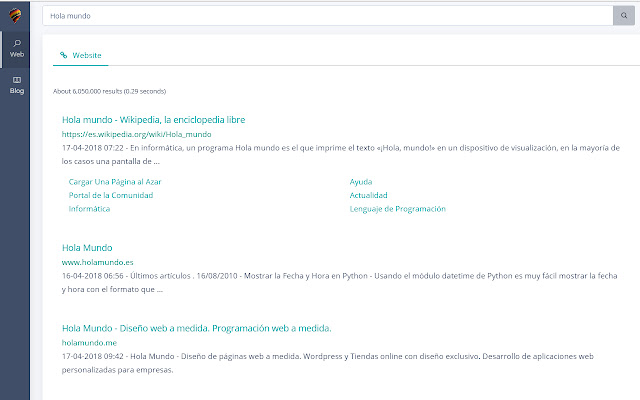Open the 'Actualidad' sublink
Image resolution: width=640 pixels, height=400 pixels.
coord(368,195)
